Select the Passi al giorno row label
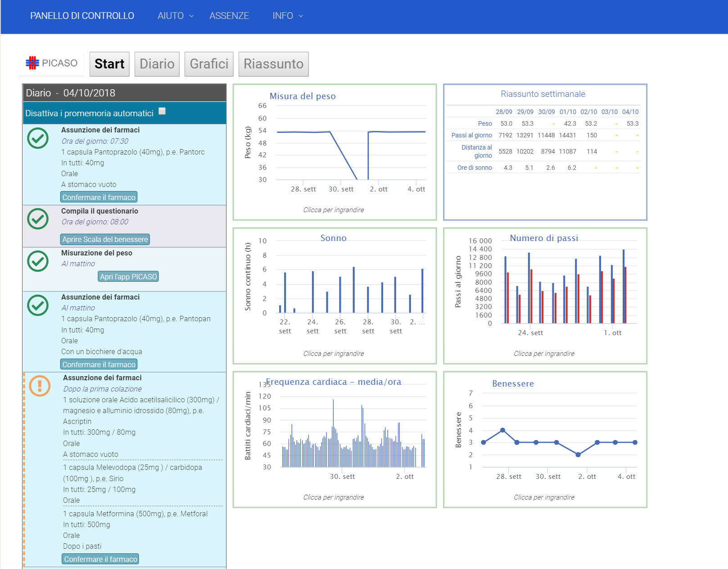728x569 pixels. click(471, 135)
